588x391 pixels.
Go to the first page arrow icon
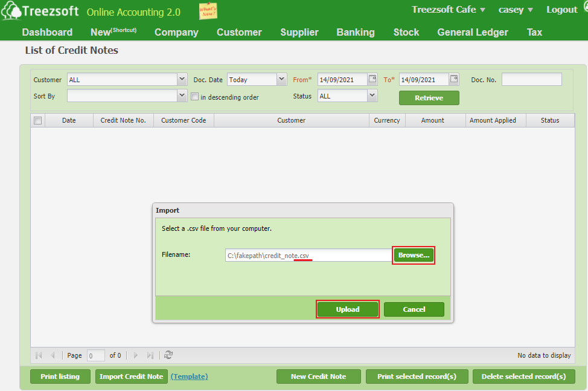[39, 355]
